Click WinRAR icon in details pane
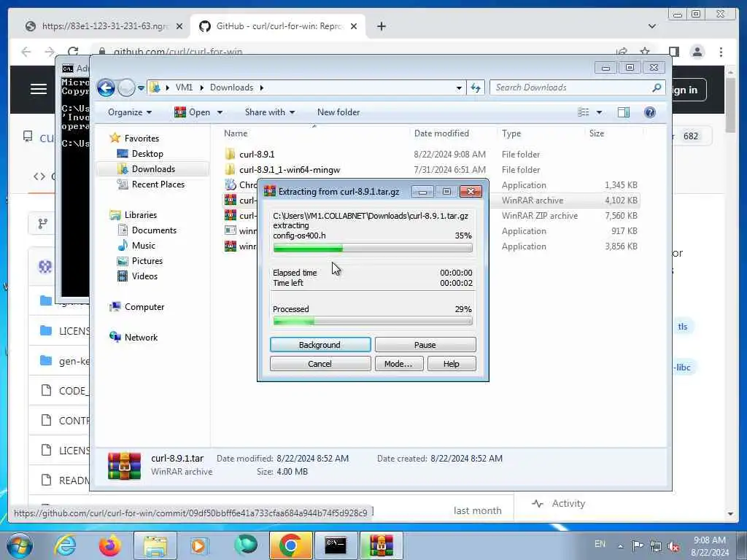The height and width of the screenshot is (560, 747). point(124,465)
